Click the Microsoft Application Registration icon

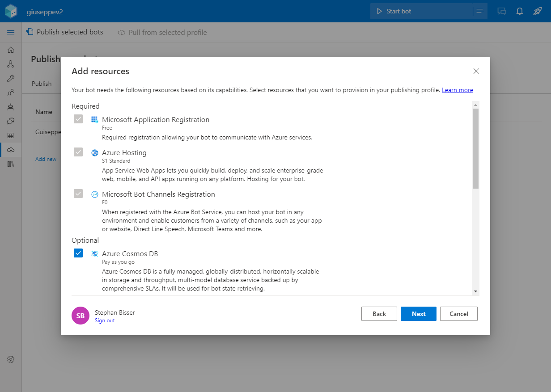click(94, 119)
